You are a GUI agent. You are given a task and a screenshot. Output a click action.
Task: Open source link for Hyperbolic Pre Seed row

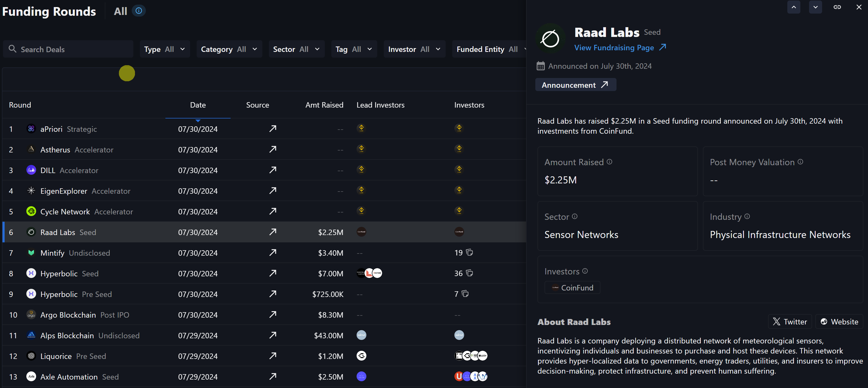(273, 294)
